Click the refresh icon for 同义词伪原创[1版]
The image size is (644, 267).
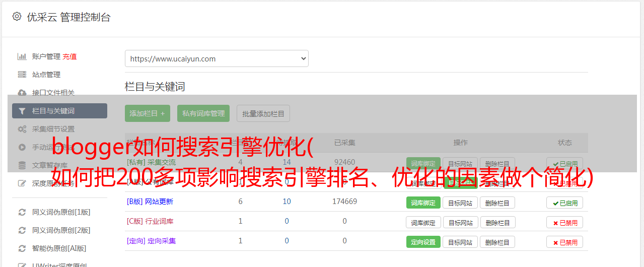tap(22, 212)
